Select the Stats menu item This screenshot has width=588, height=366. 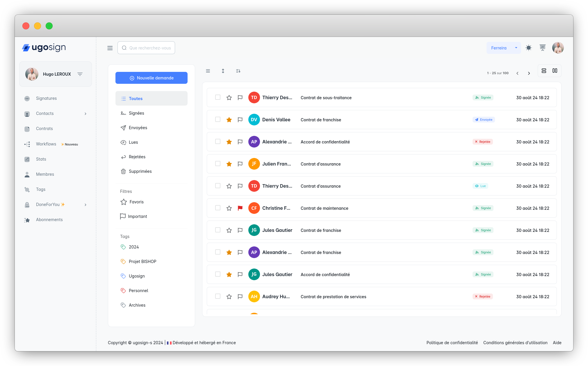(x=41, y=159)
